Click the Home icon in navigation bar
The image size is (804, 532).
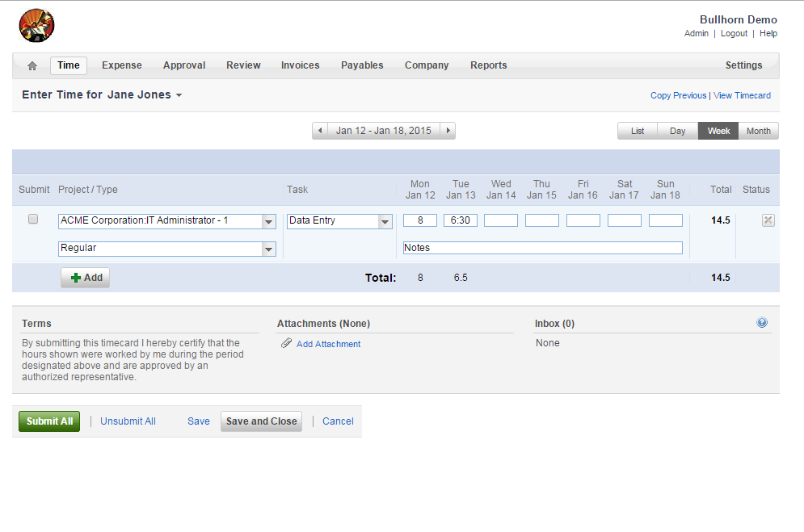[32, 65]
